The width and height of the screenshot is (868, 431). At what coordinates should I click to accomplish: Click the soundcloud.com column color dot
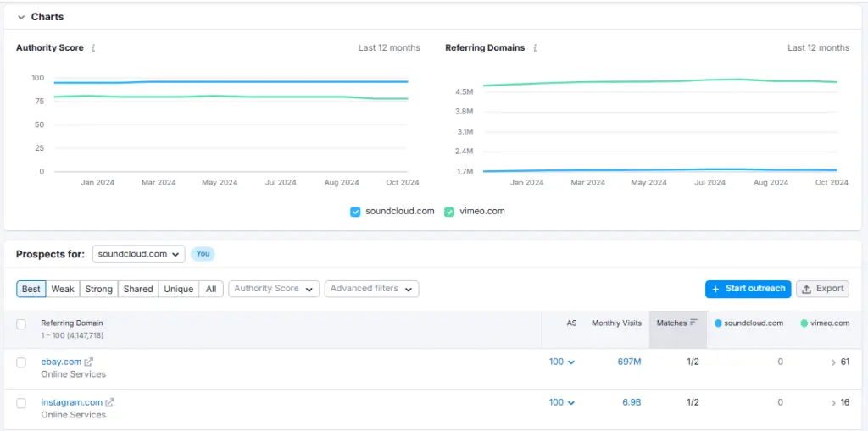click(719, 323)
